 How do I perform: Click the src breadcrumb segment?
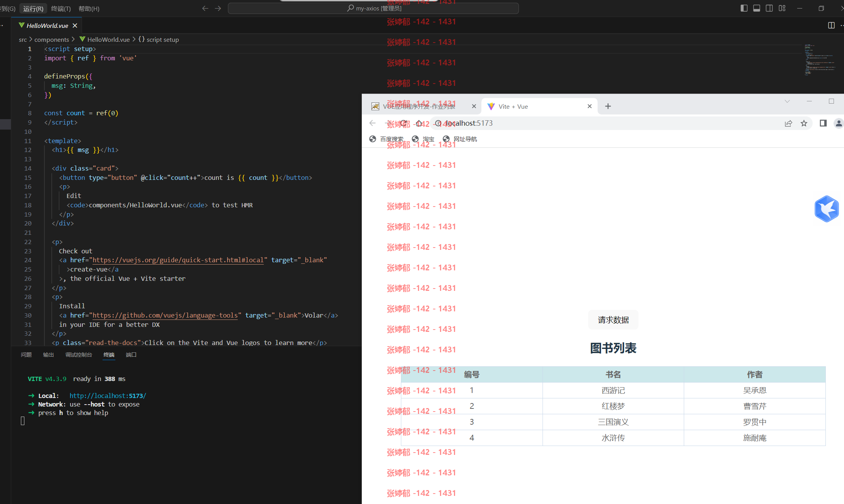[x=23, y=39]
